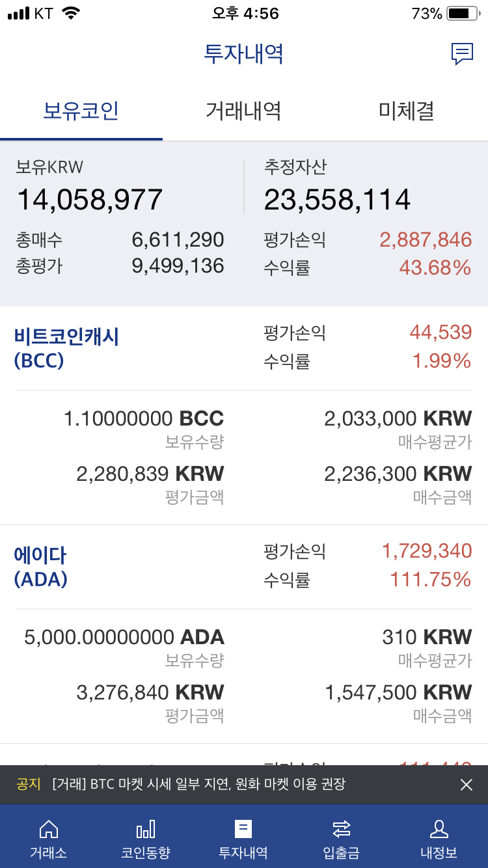
Task: Open 내정보 profile icon
Action: 439,830
